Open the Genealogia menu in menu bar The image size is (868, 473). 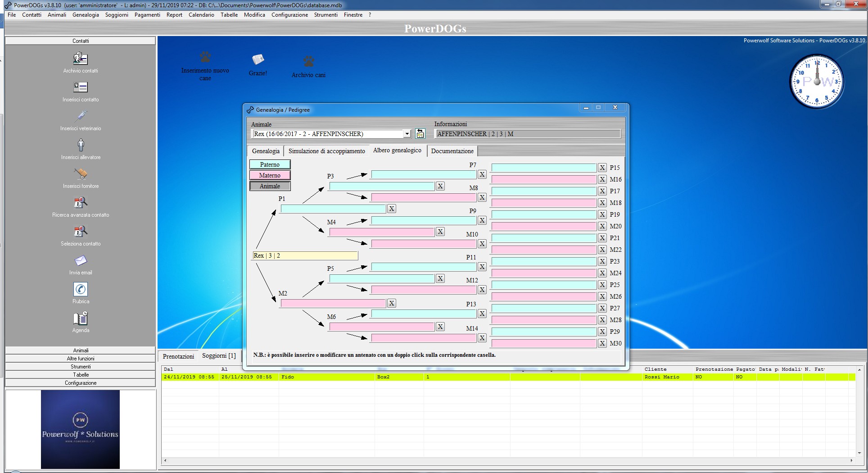pyautogui.click(x=86, y=15)
